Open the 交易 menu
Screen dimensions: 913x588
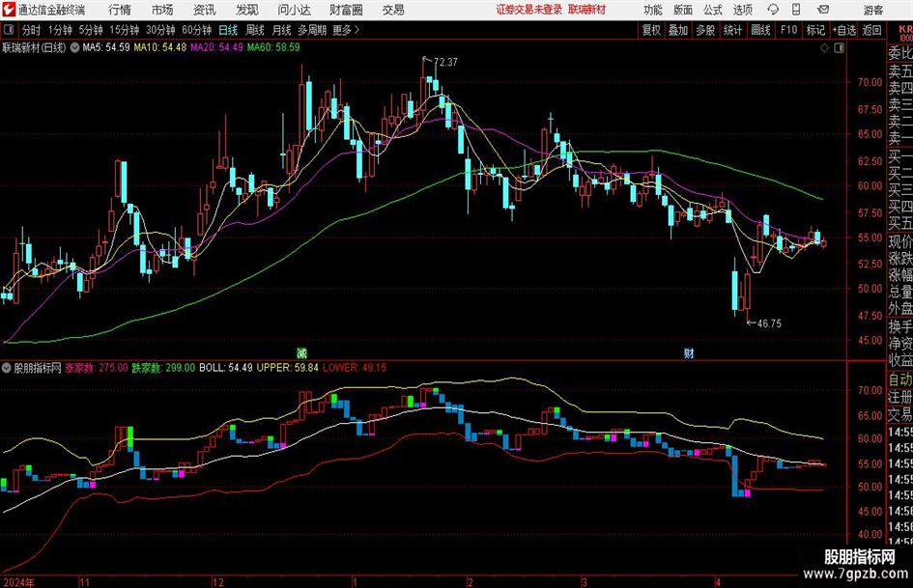[x=393, y=10]
